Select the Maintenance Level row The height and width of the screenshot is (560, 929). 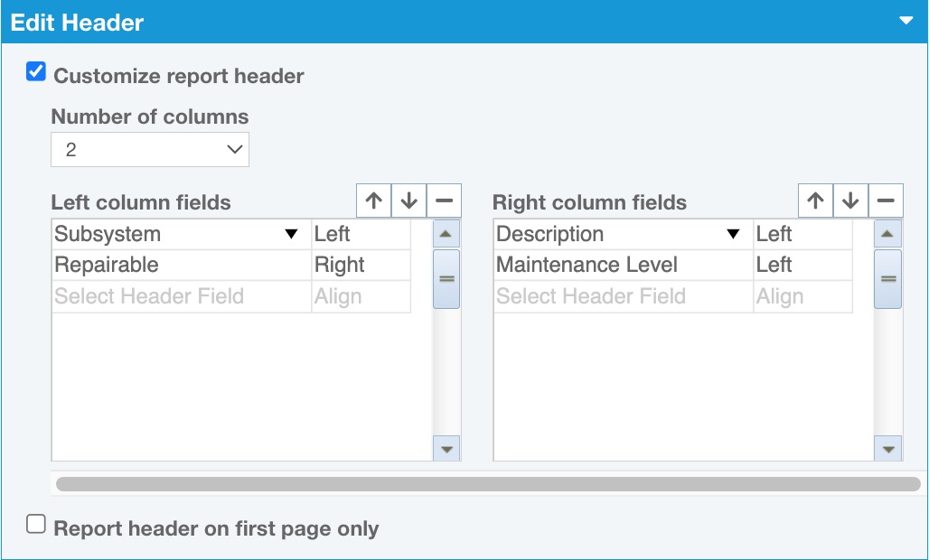[x=623, y=266]
